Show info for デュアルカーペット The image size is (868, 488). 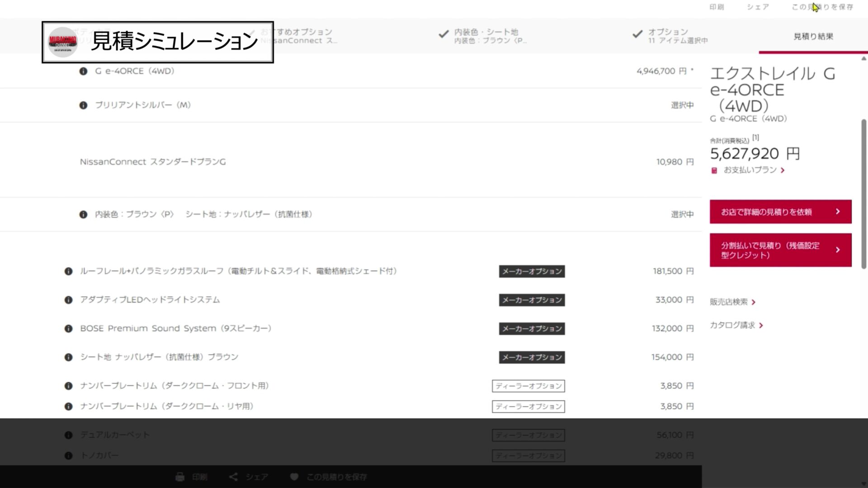(68, 435)
